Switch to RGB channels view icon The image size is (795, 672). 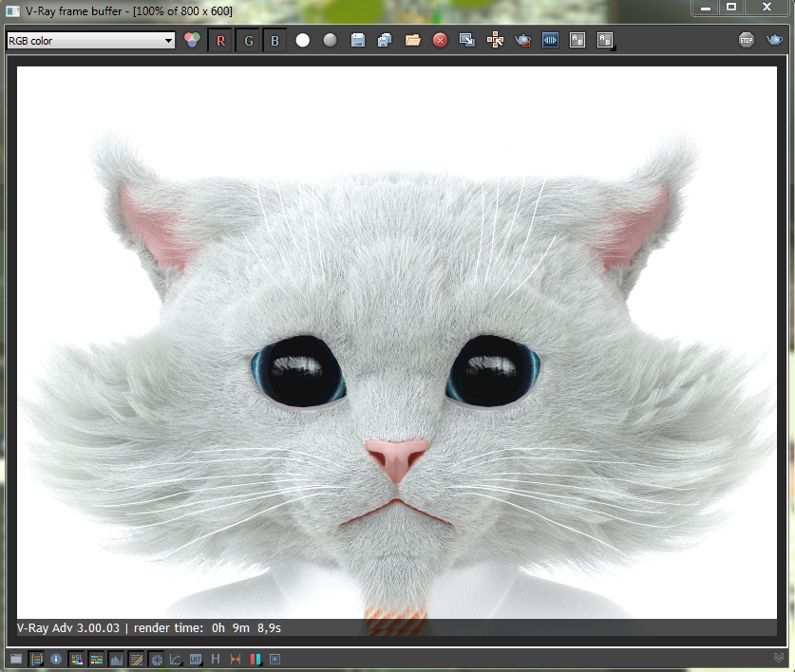pos(193,41)
